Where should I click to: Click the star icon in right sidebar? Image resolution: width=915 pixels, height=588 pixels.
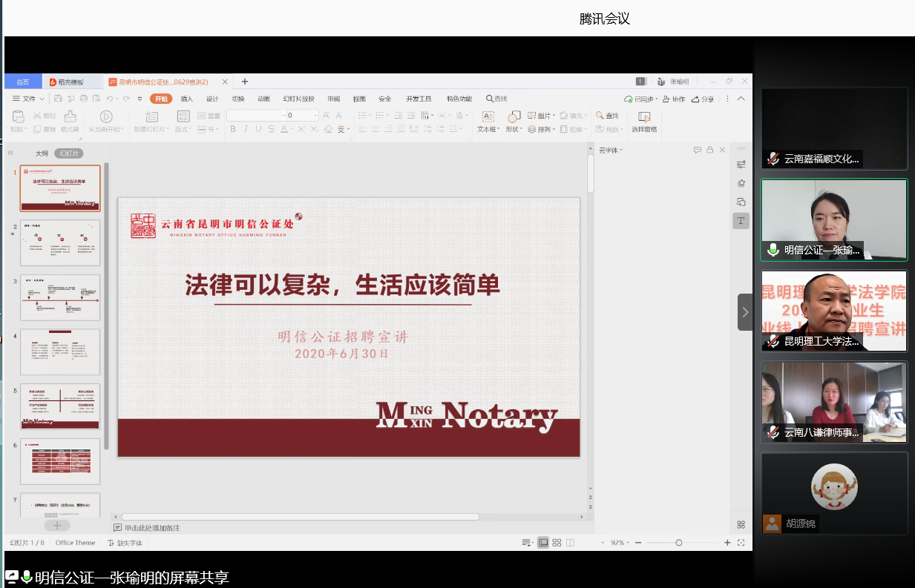pyautogui.click(x=741, y=183)
